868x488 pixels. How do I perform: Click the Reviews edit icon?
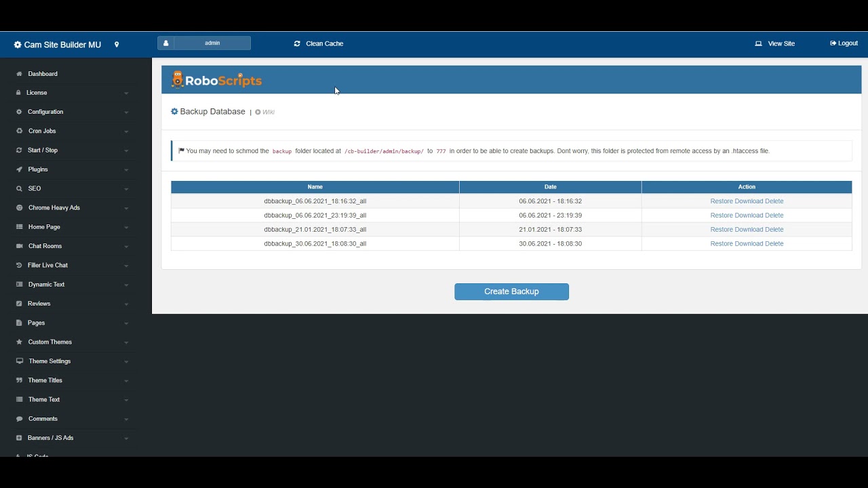click(x=19, y=304)
